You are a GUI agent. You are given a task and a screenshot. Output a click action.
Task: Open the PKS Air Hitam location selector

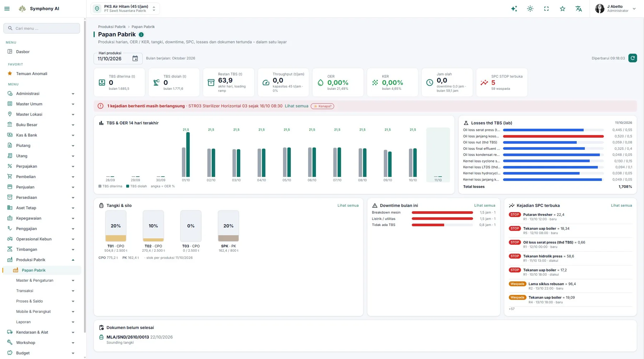tap(125, 9)
